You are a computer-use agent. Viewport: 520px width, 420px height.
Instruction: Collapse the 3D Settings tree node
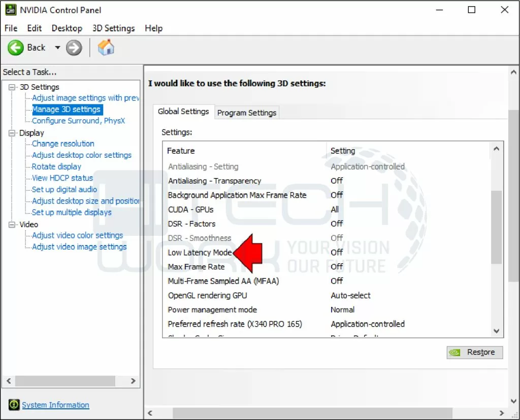[12, 87]
